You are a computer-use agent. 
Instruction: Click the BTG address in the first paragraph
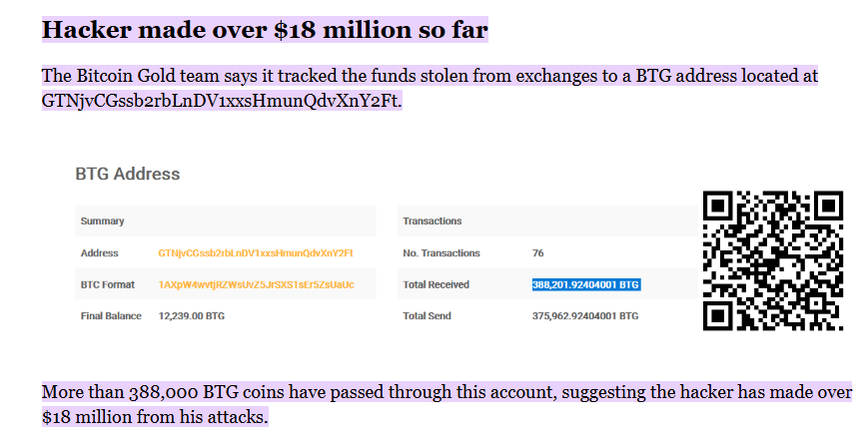221,101
